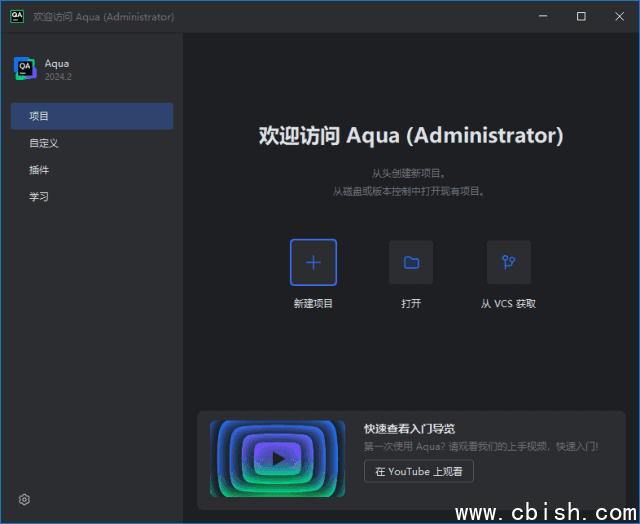Close the Aqua welcome window
This screenshot has height=524, width=640.
[619, 16]
